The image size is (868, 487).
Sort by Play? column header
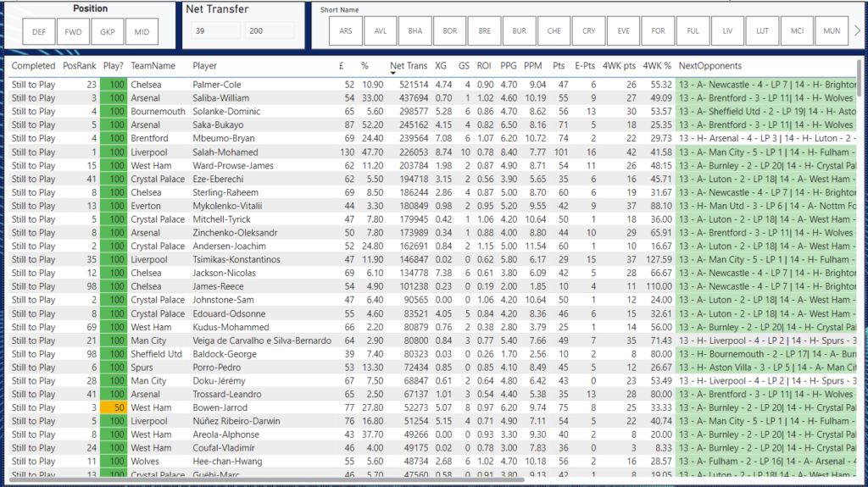click(113, 65)
